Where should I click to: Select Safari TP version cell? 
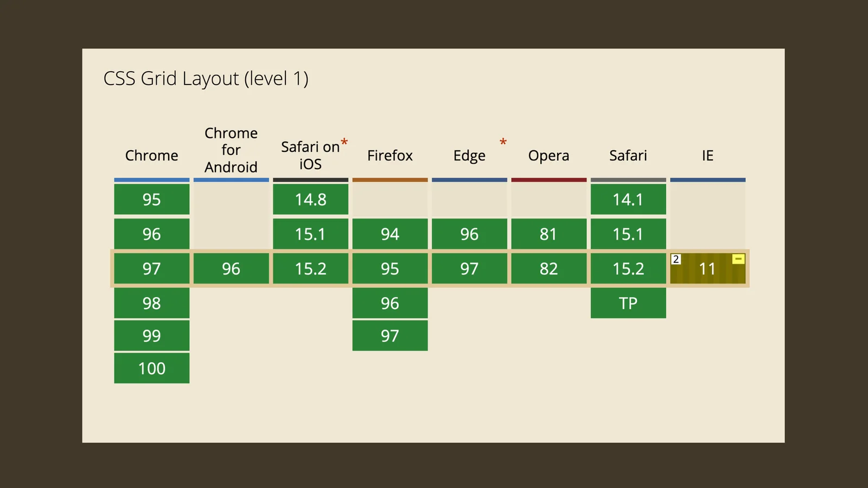pyautogui.click(x=628, y=303)
